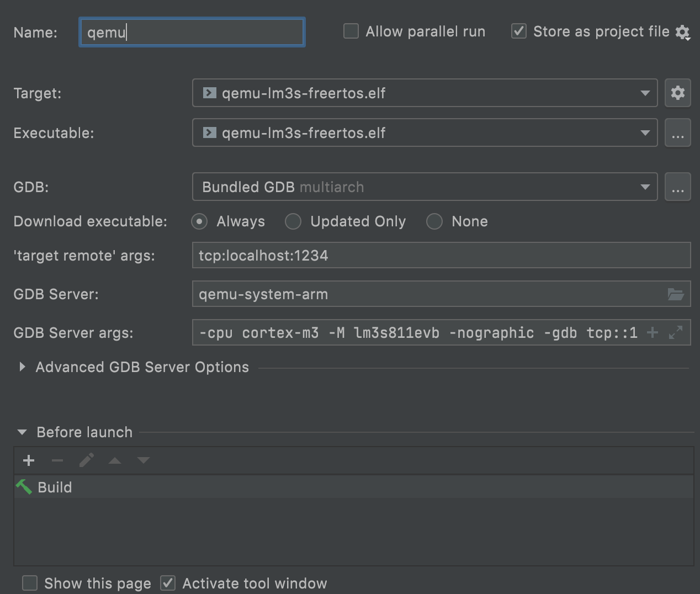Image resolution: width=700 pixels, height=594 pixels.
Task: Expand Advanced GDB Server Options
Action: click(x=22, y=367)
